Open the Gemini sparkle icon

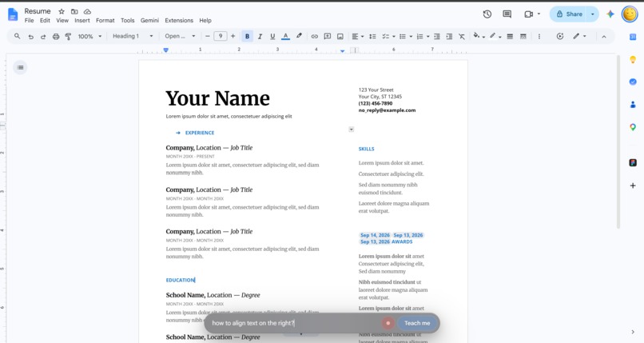(x=610, y=14)
